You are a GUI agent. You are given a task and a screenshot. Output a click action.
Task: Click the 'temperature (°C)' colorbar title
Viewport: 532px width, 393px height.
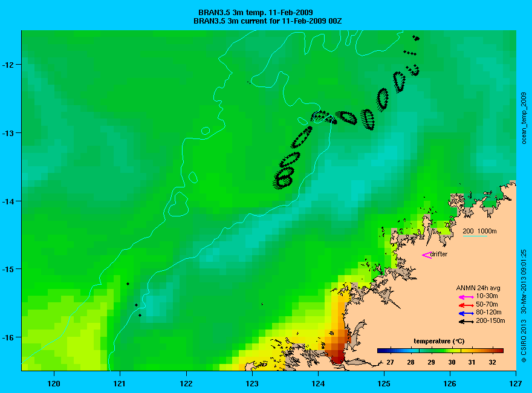pyautogui.click(x=439, y=341)
